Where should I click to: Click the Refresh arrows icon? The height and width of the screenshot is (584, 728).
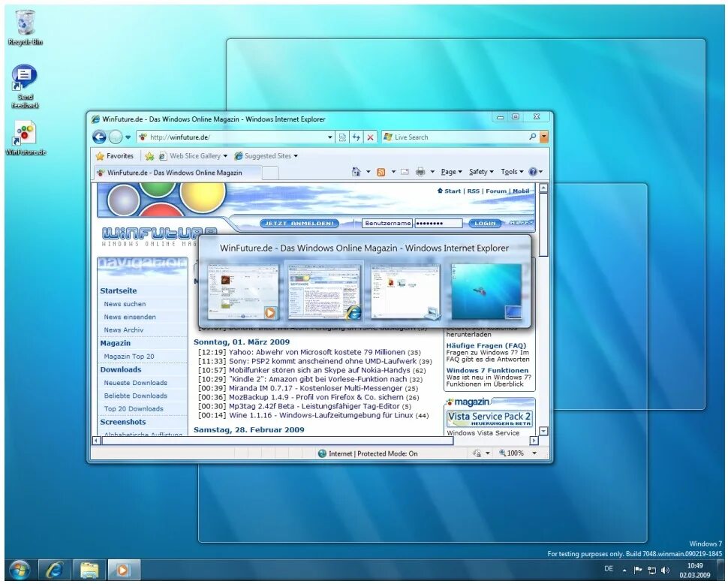[356, 137]
